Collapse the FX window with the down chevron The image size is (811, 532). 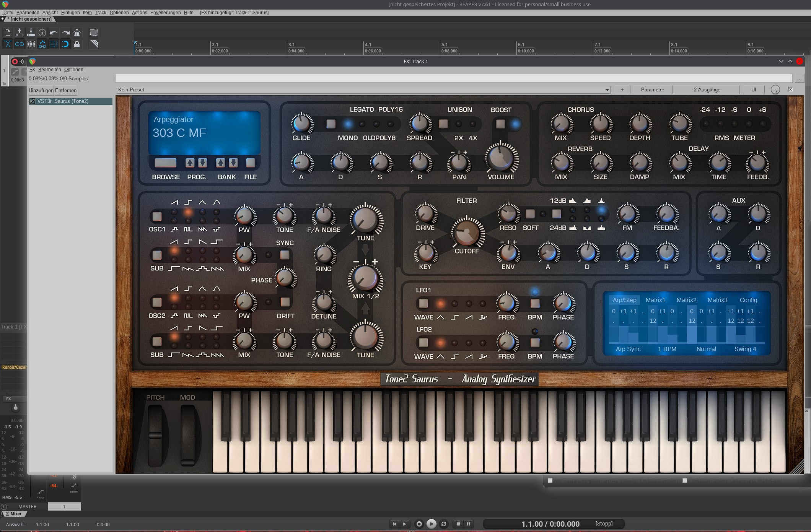(781, 61)
